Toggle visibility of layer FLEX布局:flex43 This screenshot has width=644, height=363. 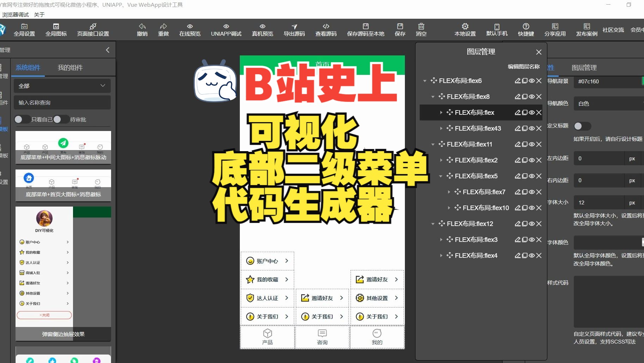pyautogui.click(x=531, y=128)
